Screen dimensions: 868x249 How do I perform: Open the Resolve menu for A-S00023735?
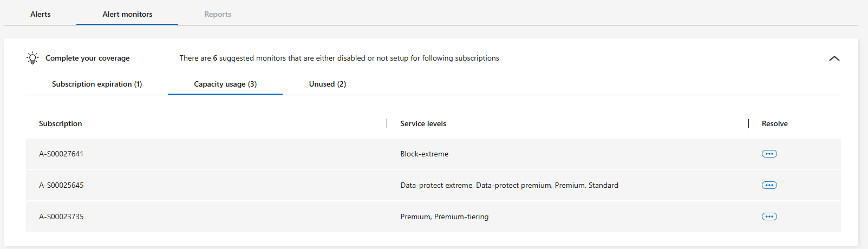[769, 217]
